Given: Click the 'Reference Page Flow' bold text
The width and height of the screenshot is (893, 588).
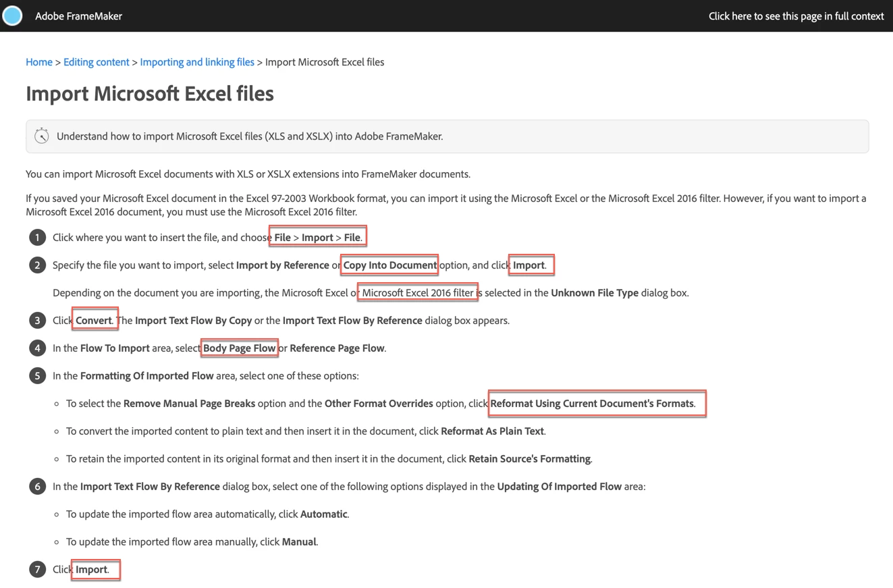Looking at the screenshot, I should [x=337, y=348].
